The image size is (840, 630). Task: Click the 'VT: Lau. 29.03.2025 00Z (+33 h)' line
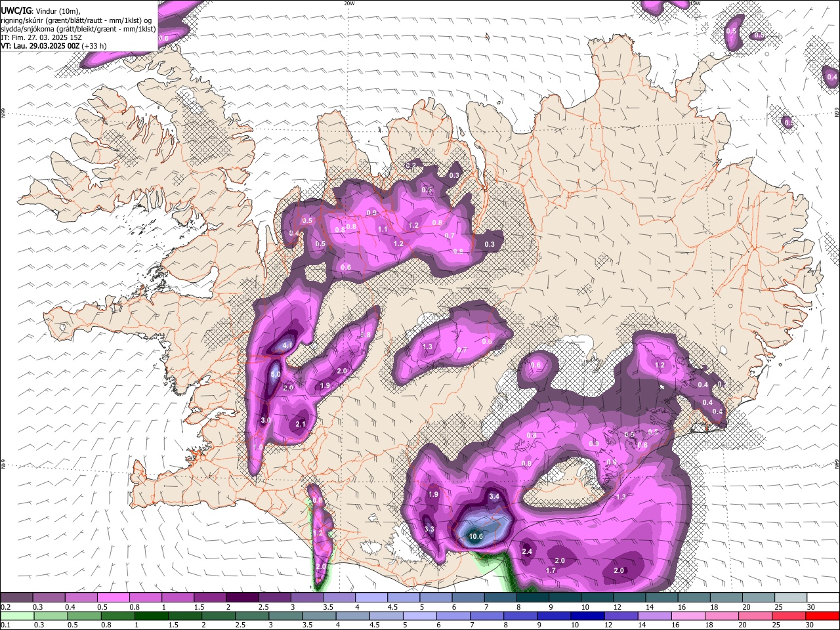point(54,46)
